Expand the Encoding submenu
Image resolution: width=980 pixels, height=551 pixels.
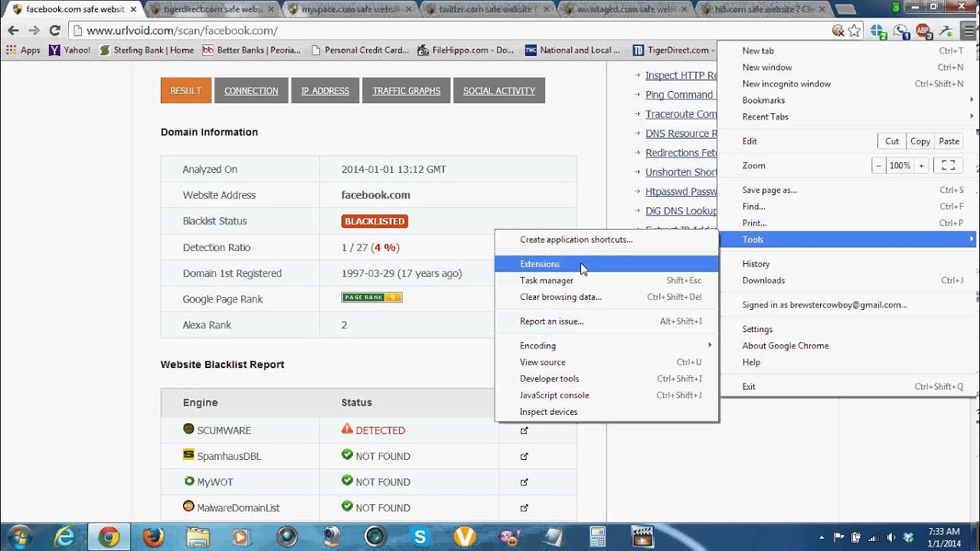(x=606, y=345)
